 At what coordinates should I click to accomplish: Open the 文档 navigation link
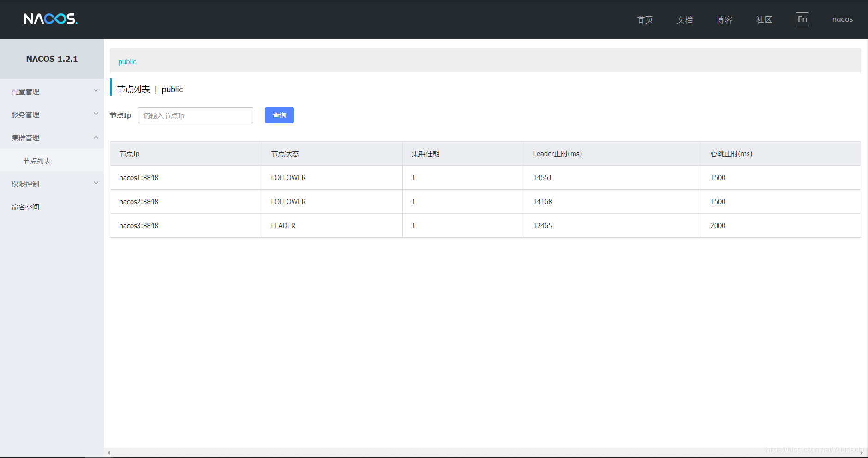(685, 20)
